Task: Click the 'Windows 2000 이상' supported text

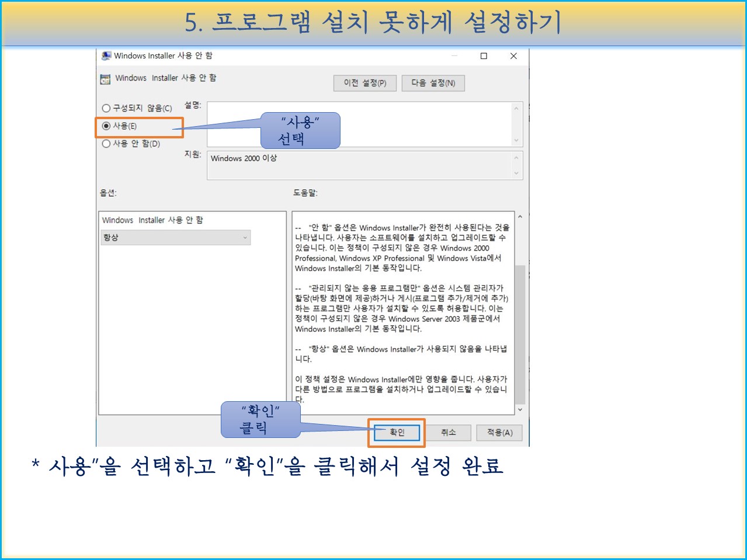Action: pyautogui.click(x=244, y=158)
